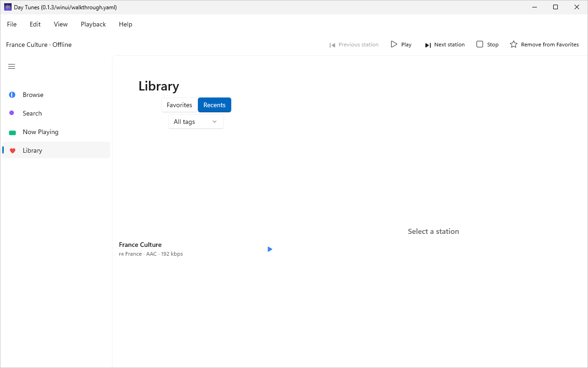
Task: Click the red heart Library icon
Action: point(13,150)
